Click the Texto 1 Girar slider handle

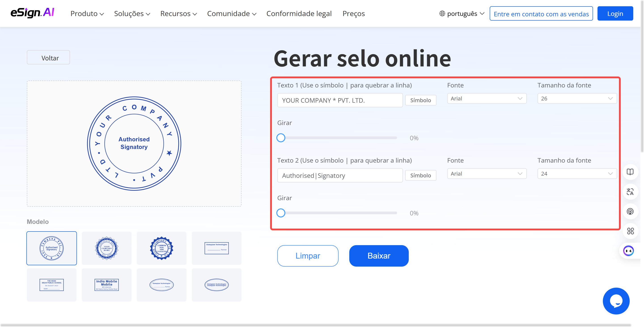(281, 138)
